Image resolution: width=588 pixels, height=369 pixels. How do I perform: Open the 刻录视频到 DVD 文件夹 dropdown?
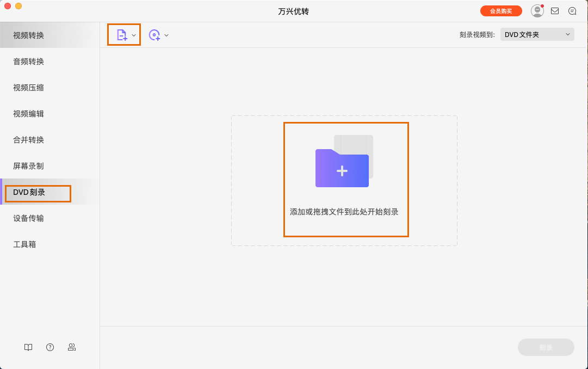click(537, 34)
